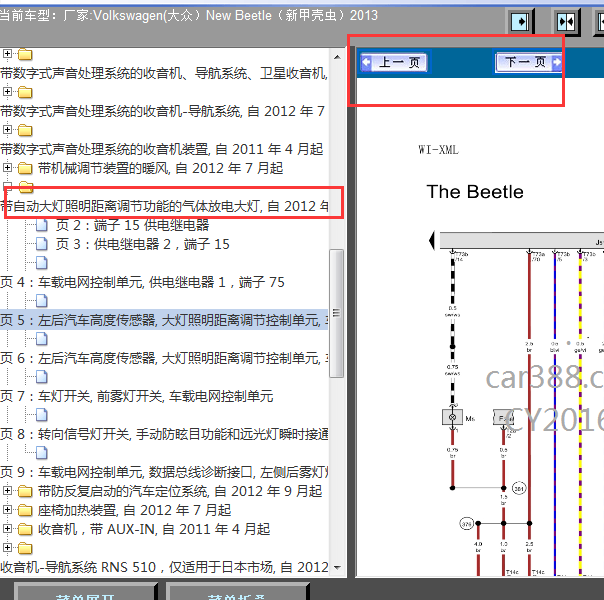Image resolution: width=604 pixels, height=600 pixels.
Task: Click page icon beside 页 2：端子 15
Action: tap(42, 225)
